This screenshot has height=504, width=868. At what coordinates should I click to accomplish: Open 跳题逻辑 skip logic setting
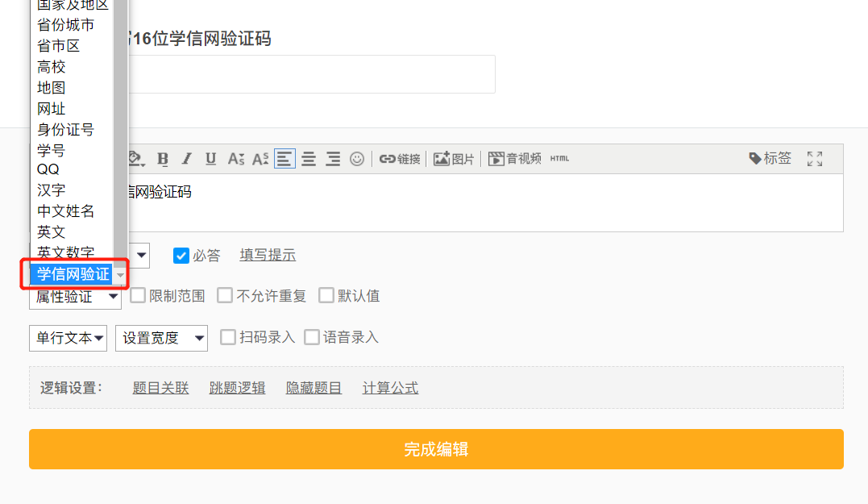238,388
